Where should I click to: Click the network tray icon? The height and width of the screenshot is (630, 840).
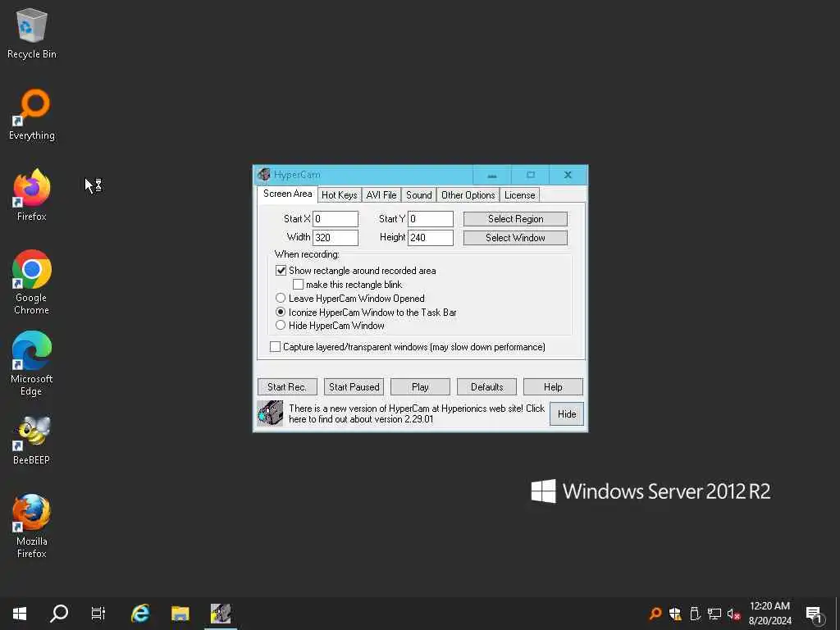714,614
